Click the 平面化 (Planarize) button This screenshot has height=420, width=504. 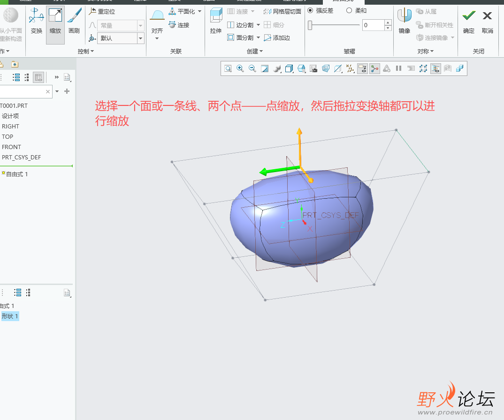tap(182, 12)
